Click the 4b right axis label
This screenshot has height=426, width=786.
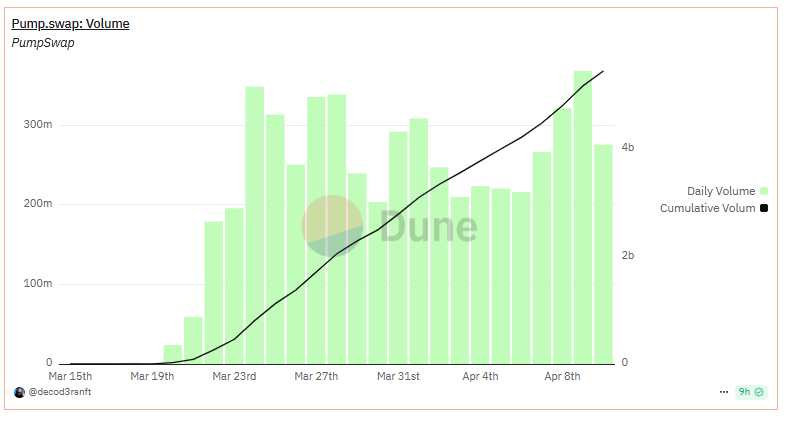[x=628, y=148]
